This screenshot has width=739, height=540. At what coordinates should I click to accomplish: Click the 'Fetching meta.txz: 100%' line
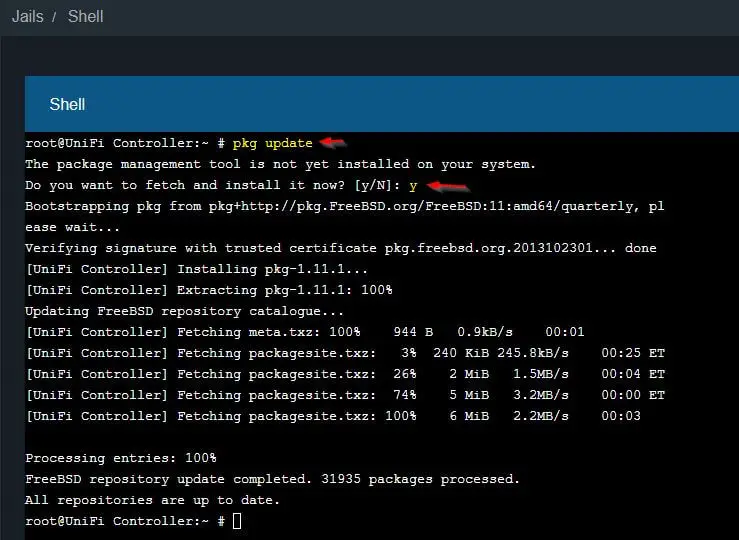305,332
